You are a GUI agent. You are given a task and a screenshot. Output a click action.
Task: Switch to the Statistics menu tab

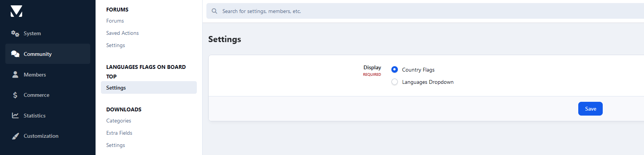point(34,116)
